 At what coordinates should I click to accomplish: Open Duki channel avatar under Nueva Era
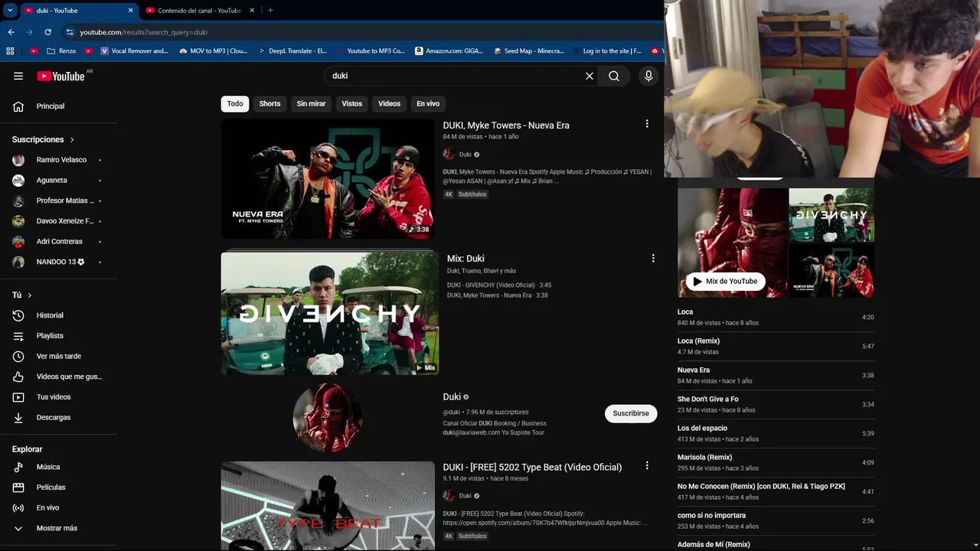click(449, 155)
